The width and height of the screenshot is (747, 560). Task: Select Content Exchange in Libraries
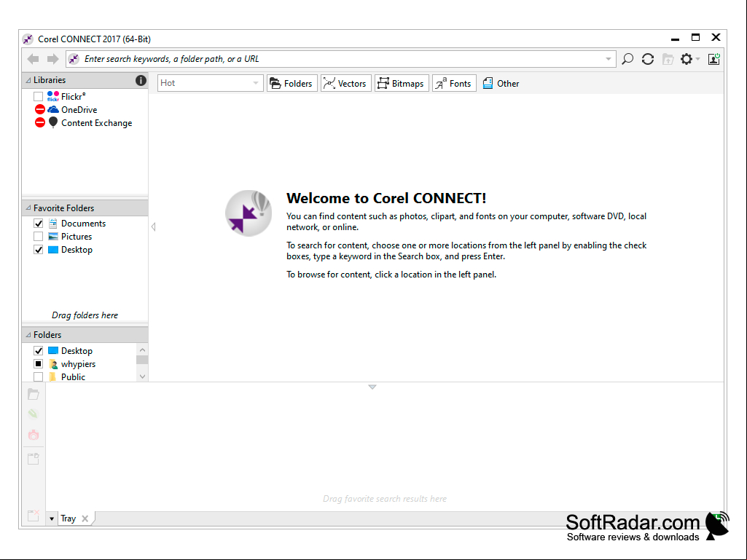[97, 123]
